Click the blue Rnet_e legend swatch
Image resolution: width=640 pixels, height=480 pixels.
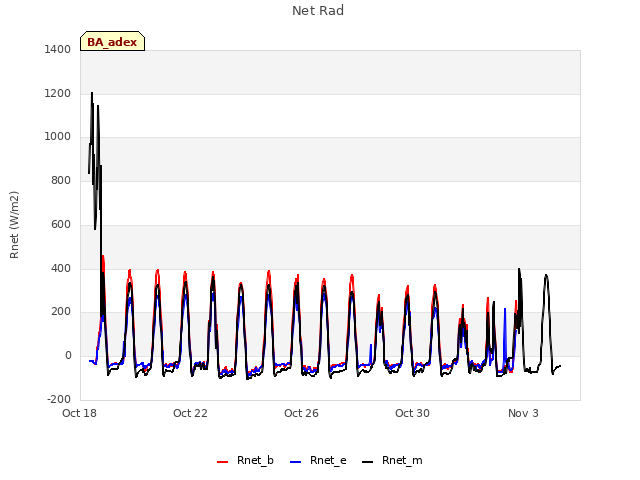(296, 462)
